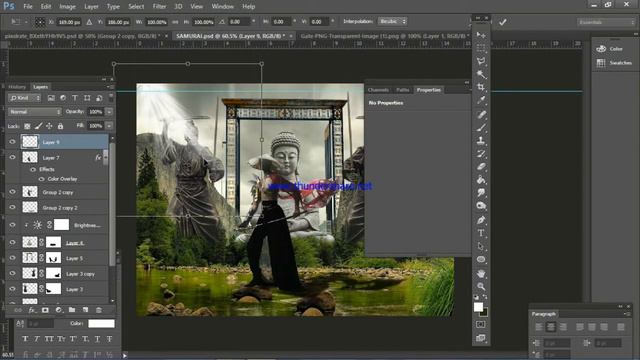Select the Sponge tool
This screenshot has width=640, height=360.
[481, 206]
